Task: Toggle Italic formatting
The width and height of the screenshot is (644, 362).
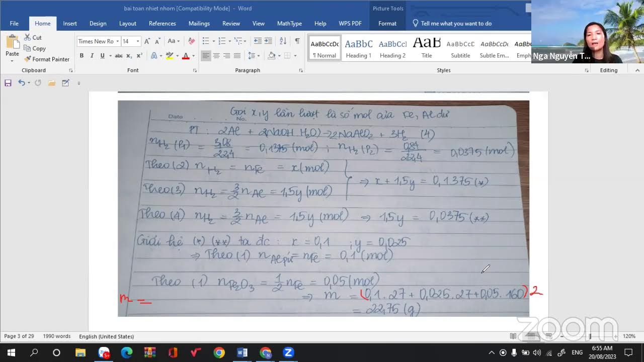Action: pos(92,56)
